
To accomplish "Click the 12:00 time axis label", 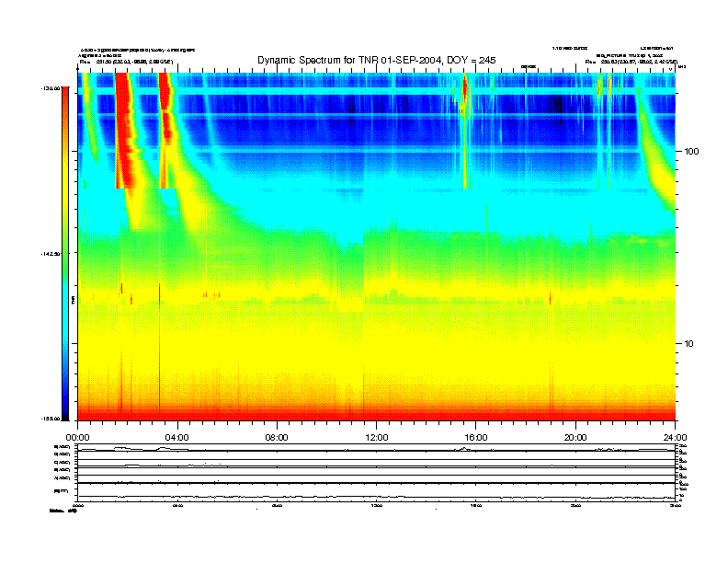I will click(377, 438).
